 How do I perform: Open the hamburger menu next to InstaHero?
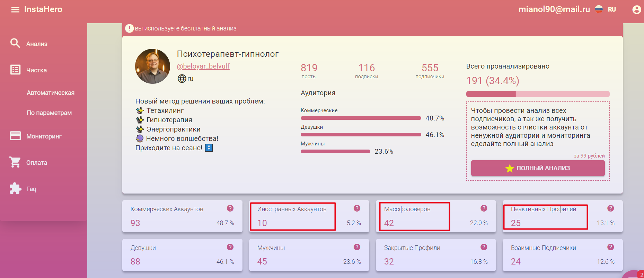coord(15,10)
